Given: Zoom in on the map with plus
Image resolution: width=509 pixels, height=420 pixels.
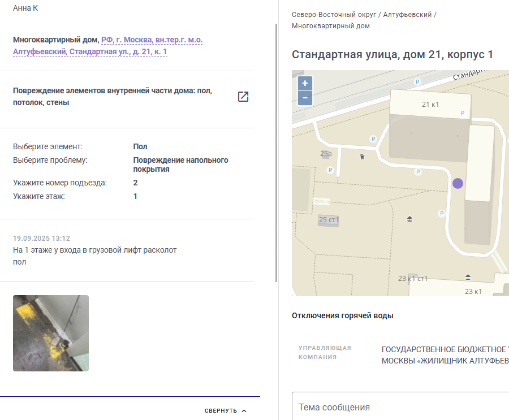Looking at the screenshot, I should click(305, 84).
